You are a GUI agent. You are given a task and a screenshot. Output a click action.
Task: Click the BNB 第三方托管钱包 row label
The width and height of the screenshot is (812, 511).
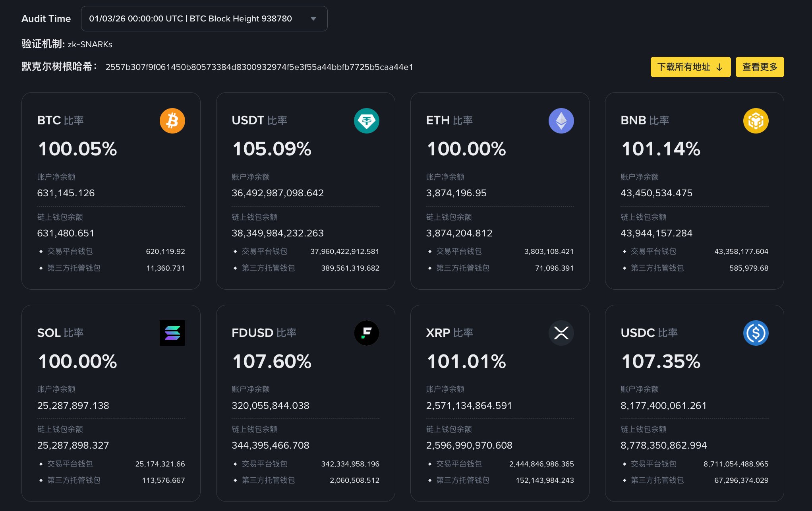point(657,268)
